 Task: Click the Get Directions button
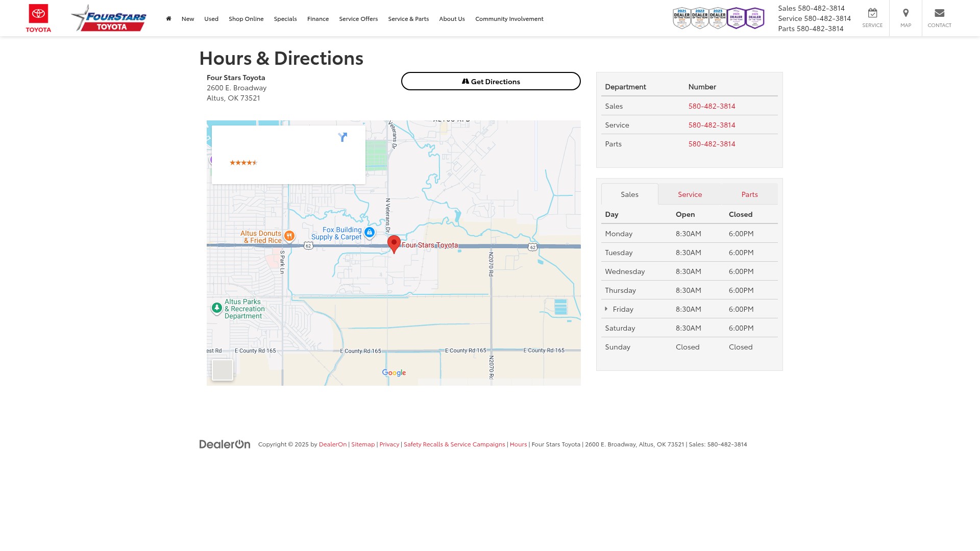491,81
